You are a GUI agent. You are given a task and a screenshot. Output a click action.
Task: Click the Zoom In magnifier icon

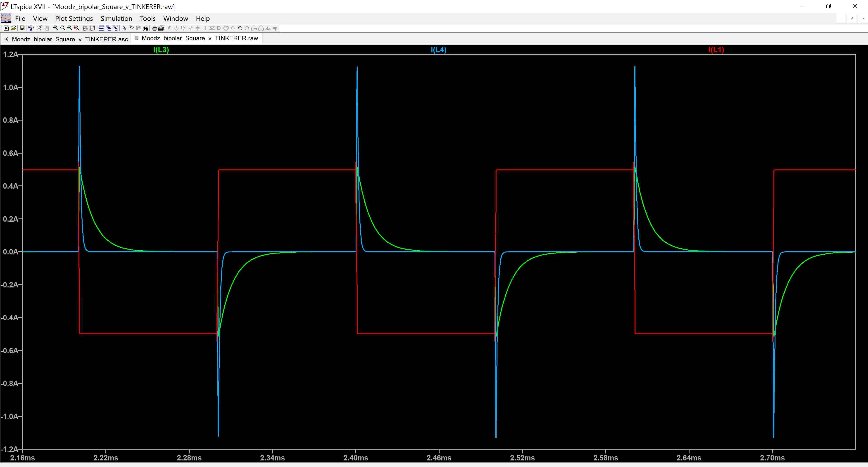[x=56, y=28]
